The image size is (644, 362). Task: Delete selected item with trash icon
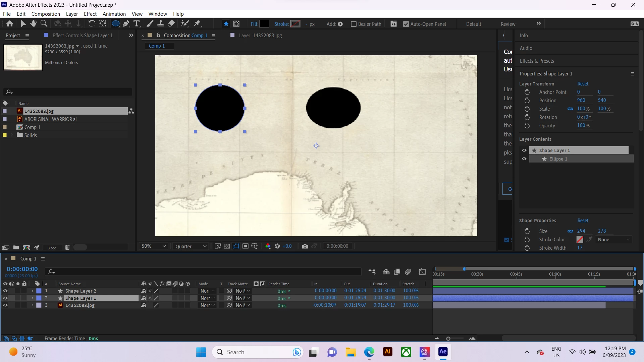(67, 248)
